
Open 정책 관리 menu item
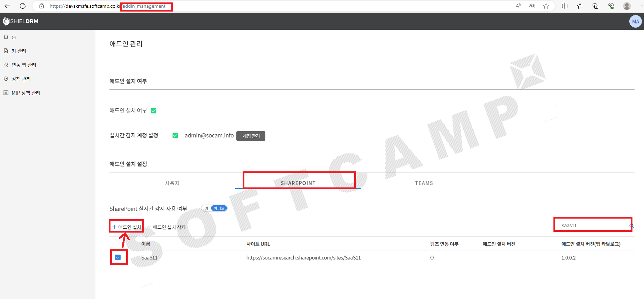pyautogui.click(x=21, y=79)
